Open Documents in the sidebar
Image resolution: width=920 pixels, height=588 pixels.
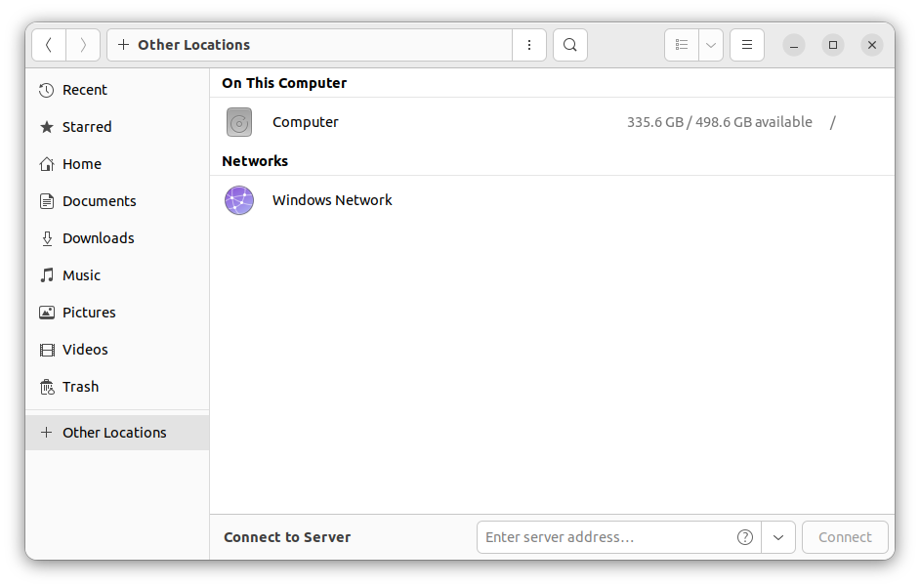117,201
